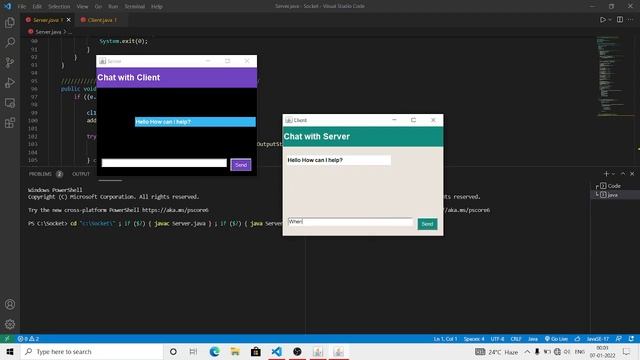Viewport: 640px width, 360px height.
Task: Close the Server.java tab
Action: (x=69, y=20)
